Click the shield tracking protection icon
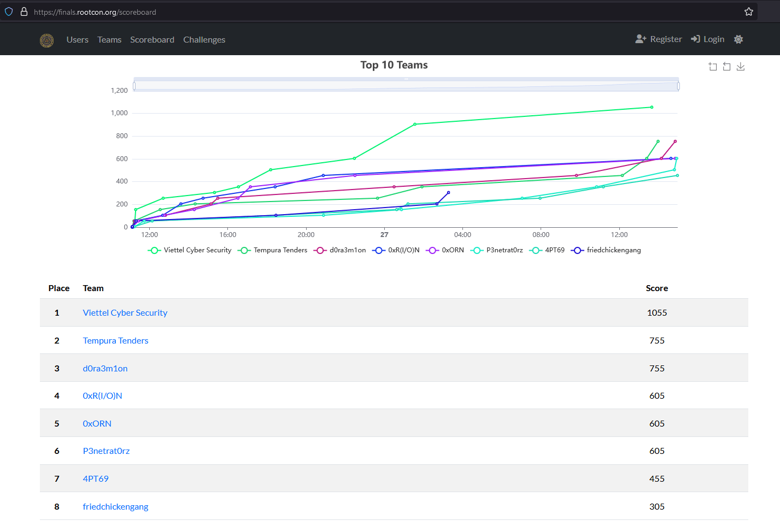This screenshot has width=780, height=532. 9,11
